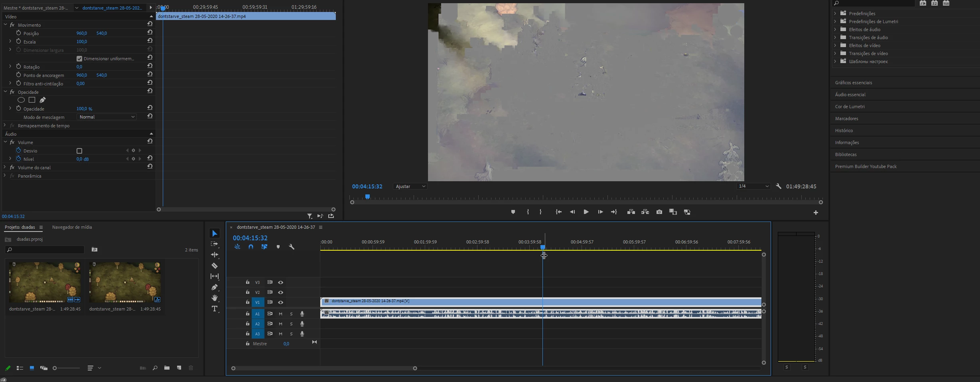Click the Lift button in Program Monitor
This screenshot has height=382, width=980.
click(x=631, y=212)
